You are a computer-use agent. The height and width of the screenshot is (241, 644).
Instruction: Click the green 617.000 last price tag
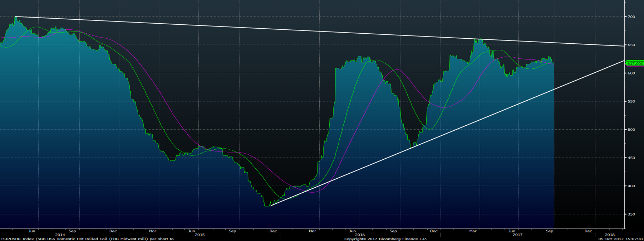tap(635, 63)
